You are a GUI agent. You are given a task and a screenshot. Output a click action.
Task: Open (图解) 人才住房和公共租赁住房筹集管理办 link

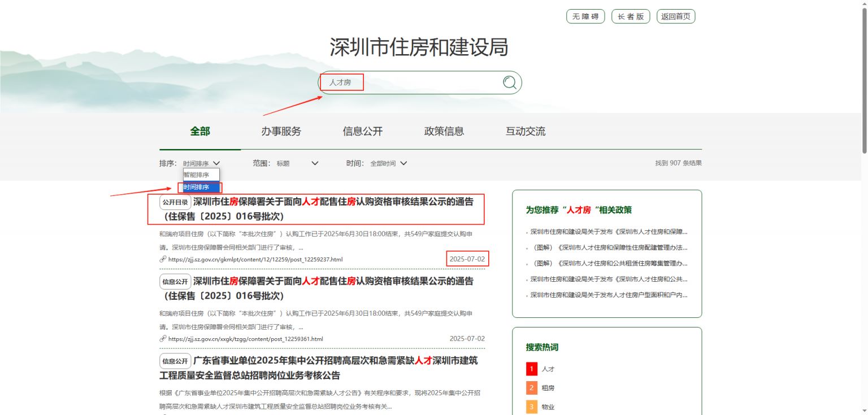pyautogui.click(x=609, y=263)
